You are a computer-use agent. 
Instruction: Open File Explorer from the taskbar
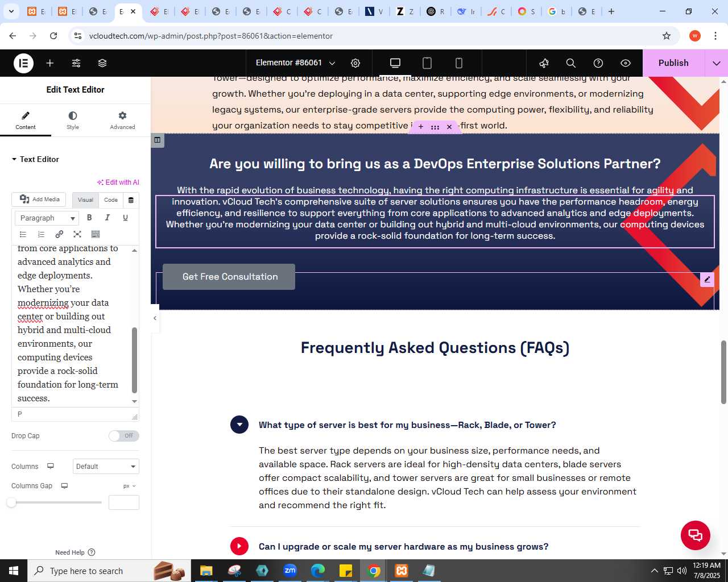point(206,571)
